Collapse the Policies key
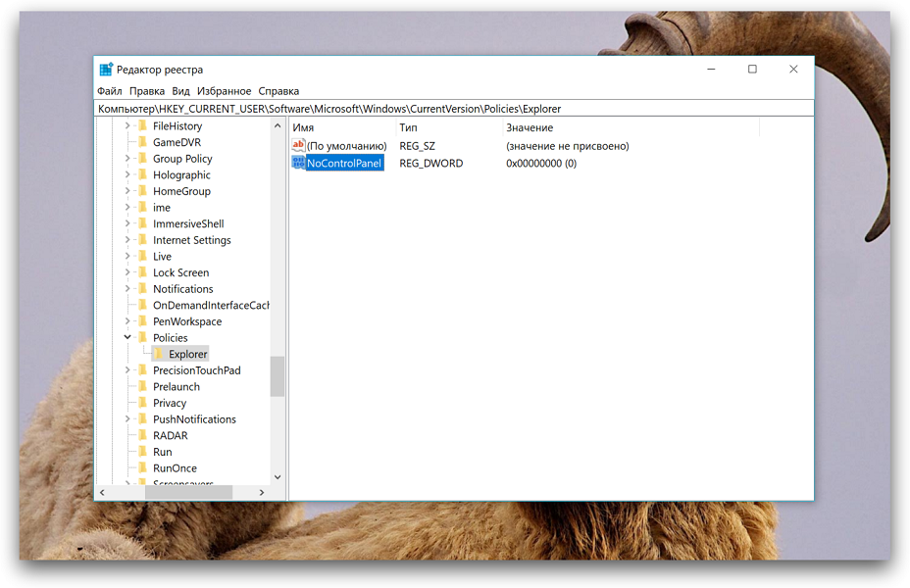 (127, 337)
